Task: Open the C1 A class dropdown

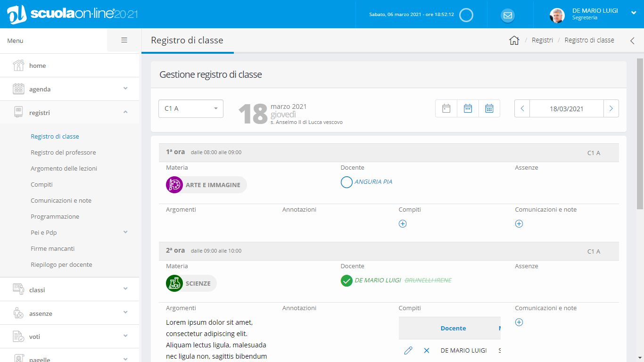Action: tap(191, 108)
